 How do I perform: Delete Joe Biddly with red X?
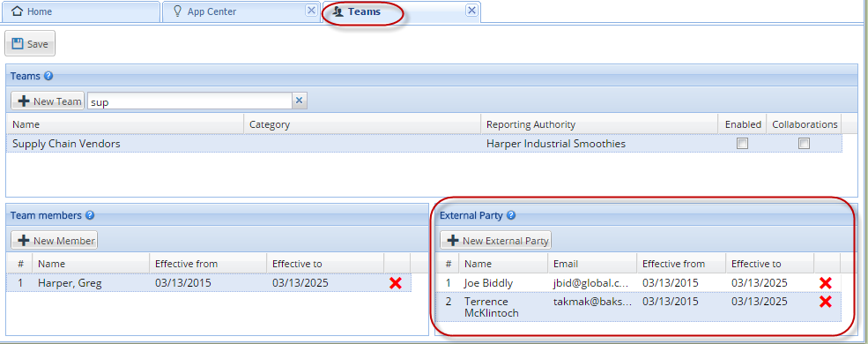click(x=826, y=283)
